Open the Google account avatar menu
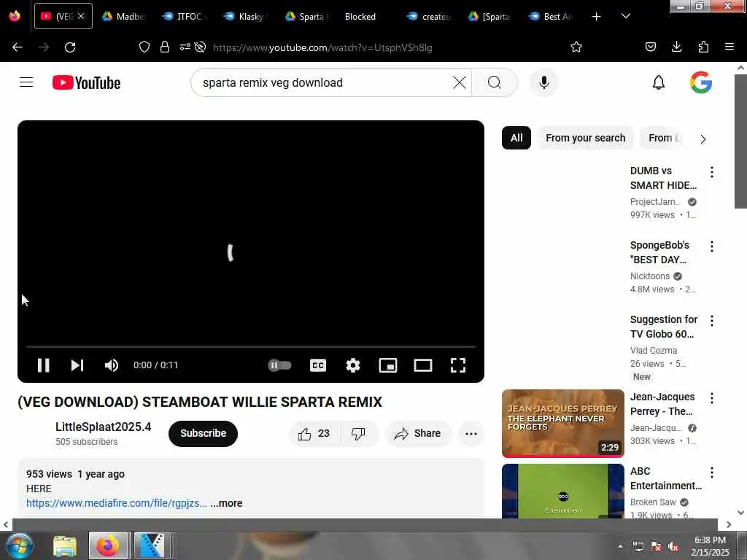 pos(701,82)
